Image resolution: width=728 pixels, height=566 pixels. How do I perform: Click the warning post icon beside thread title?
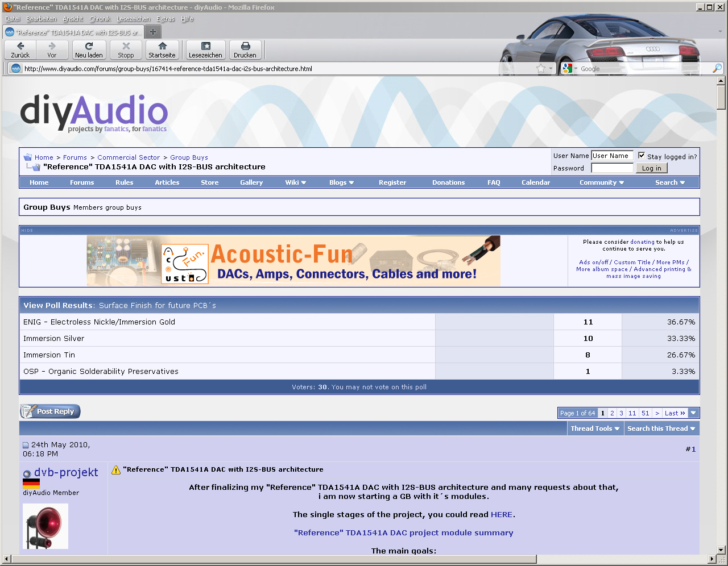[x=116, y=470]
